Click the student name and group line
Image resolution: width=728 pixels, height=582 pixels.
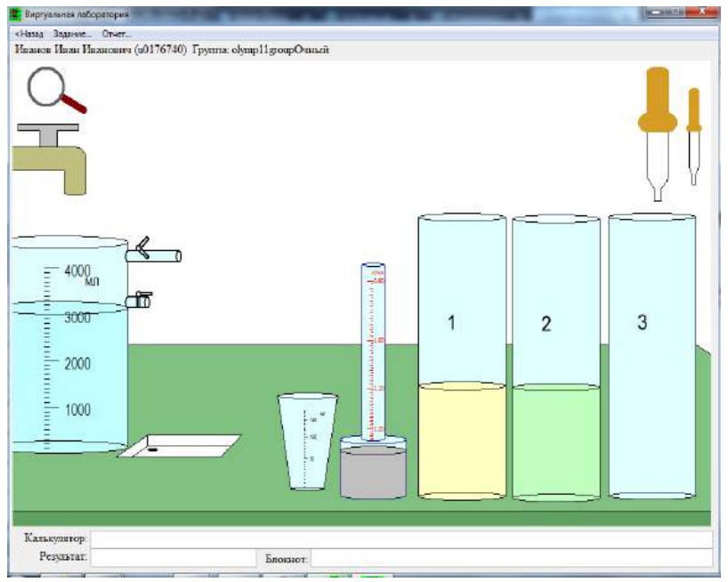point(172,50)
